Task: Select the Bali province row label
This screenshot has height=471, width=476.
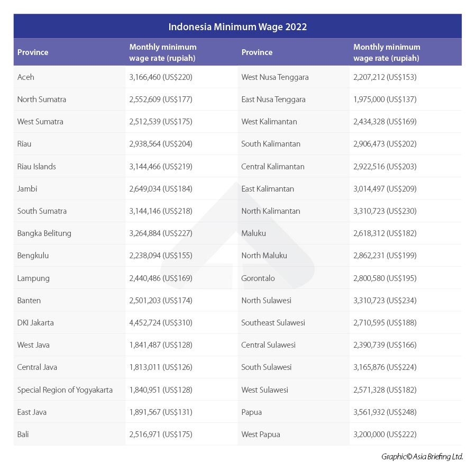Action: pyautogui.click(x=23, y=434)
